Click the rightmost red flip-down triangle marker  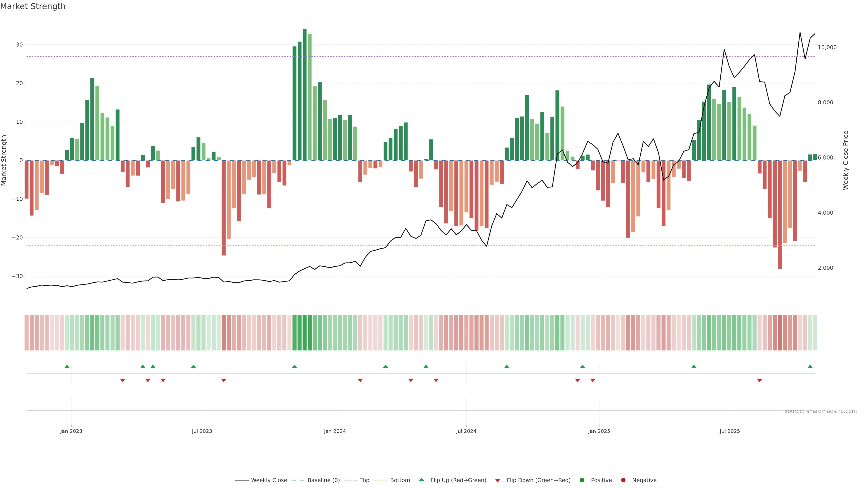click(x=759, y=380)
